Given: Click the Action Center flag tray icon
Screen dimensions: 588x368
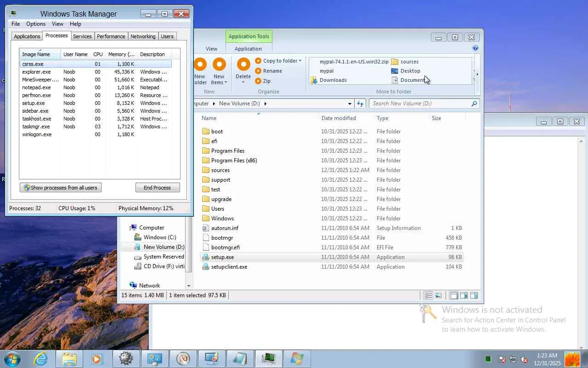Looking at the screenshot, I should pyautogui.click(x=502, y=360).
